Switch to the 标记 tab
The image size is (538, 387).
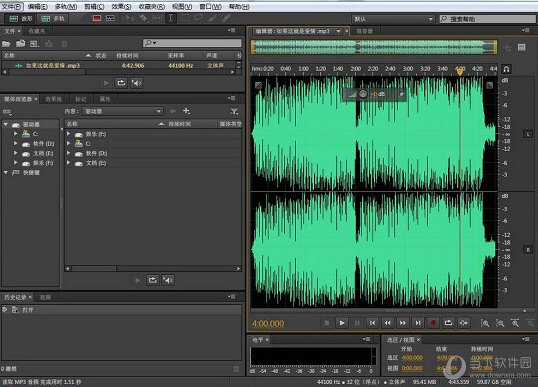coord(81,99)
